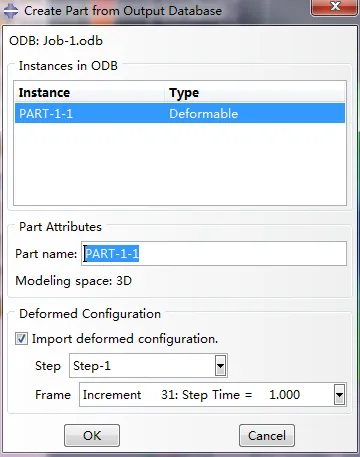Sort by the Instance column header

[x=89, y=92]
